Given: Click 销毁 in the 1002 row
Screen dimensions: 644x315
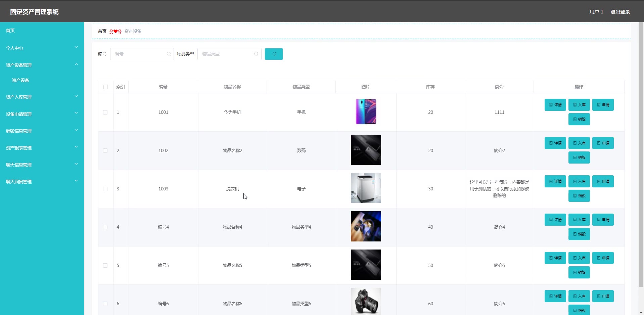Looking at the screenshot, I should pos(579,157).
